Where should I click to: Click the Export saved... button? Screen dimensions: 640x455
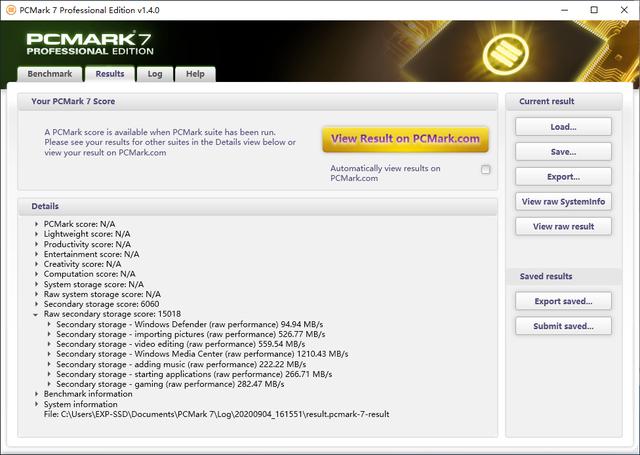pos(563,301)
